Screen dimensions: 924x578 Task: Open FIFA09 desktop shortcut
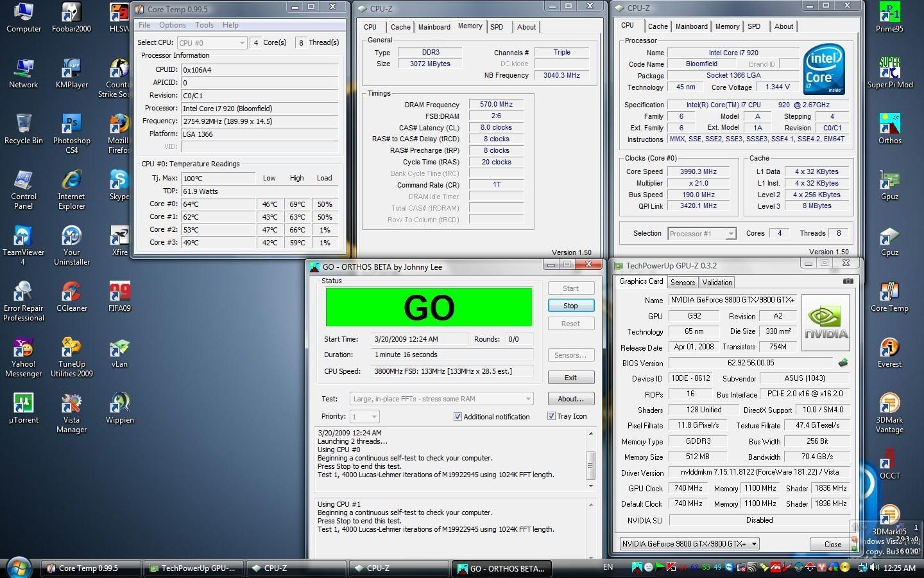pyautogui.click(x=119, y=297)
